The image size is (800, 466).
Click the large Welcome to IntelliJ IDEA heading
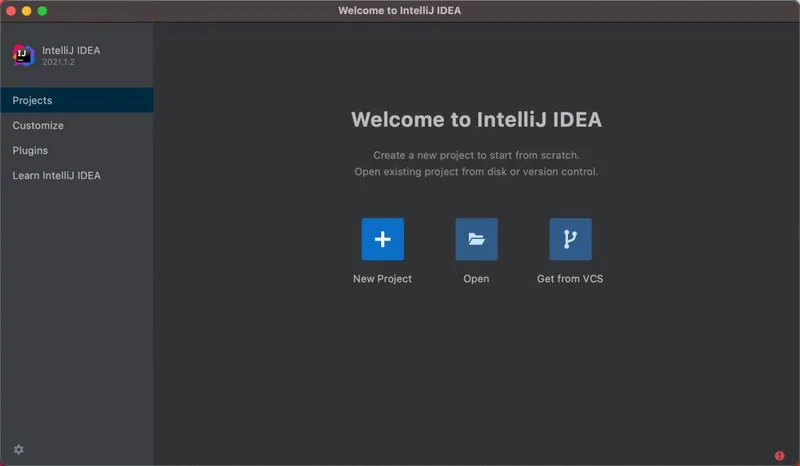click(x=476, y=120)
